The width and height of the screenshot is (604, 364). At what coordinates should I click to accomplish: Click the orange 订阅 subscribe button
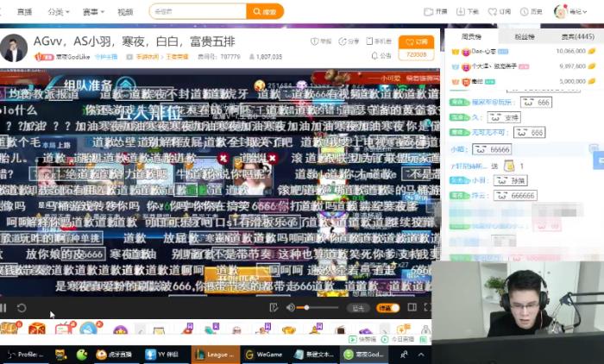pos(417,41)
